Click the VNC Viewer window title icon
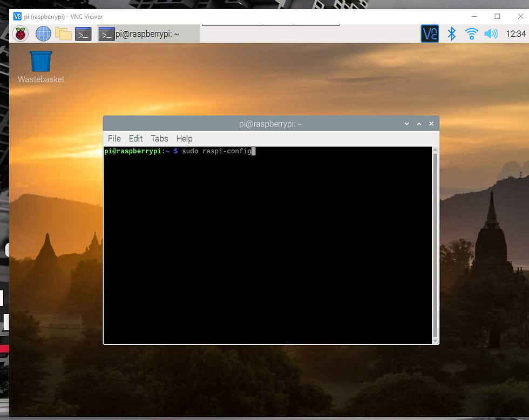 coord(17,16)
